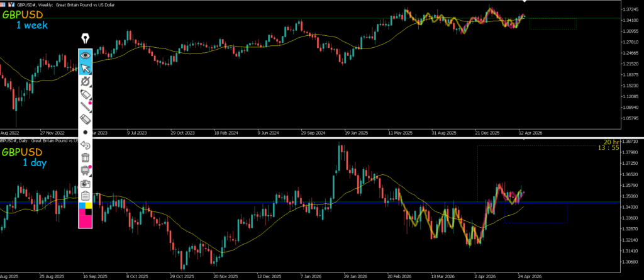Undo the last drawing with the curved arrow

[85, 145]
